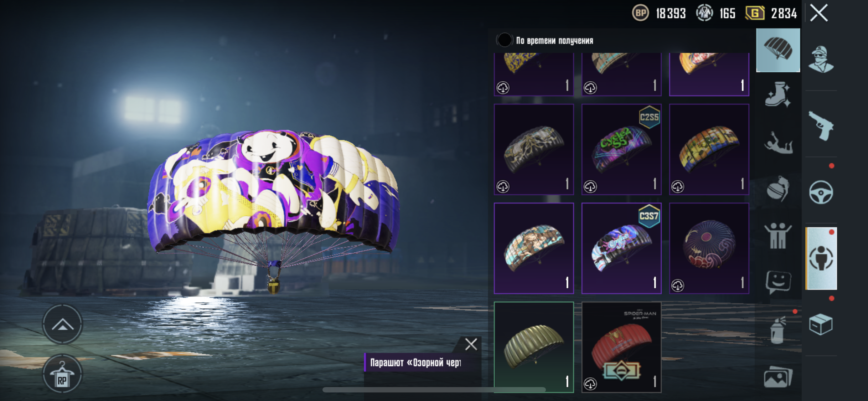Select the C3S7 cycle parachute
Screen dimensions: 868x401
click(621, 248)
